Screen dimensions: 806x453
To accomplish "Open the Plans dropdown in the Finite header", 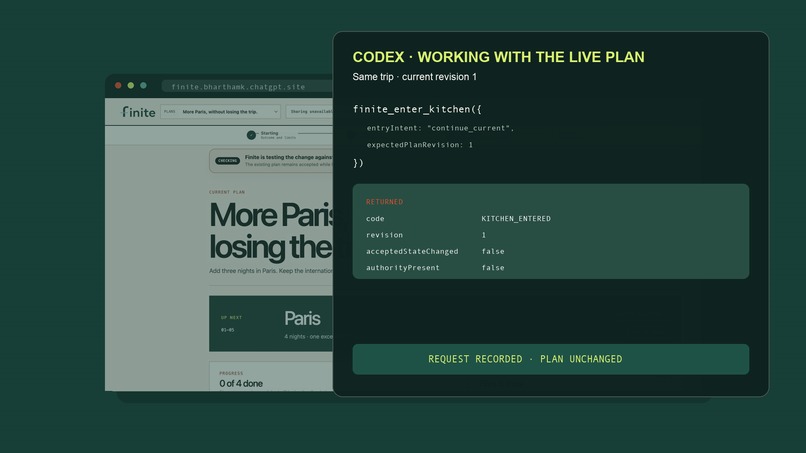I will (x=221, y=112).
